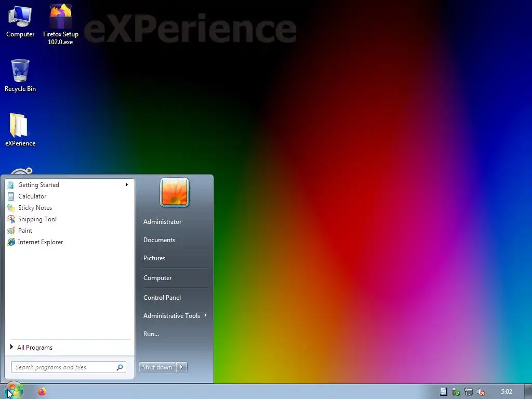Click the Internet Explorer text label
The width and height of the screenshot is (532, 399).
(41, 242)
